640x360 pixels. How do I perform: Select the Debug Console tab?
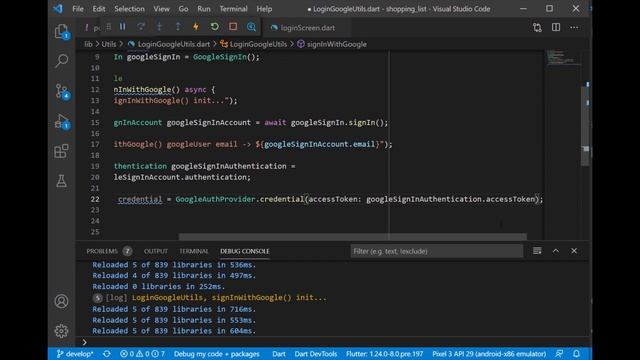click(244, 251)
